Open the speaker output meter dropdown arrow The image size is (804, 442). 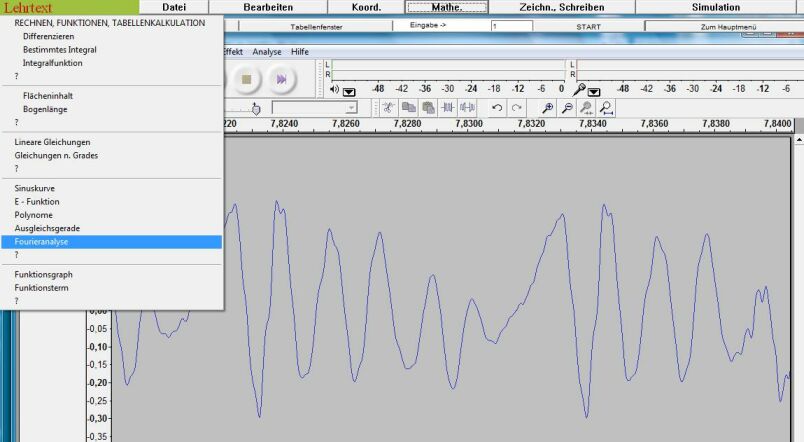pyautogui.click(x=349, y=90)
